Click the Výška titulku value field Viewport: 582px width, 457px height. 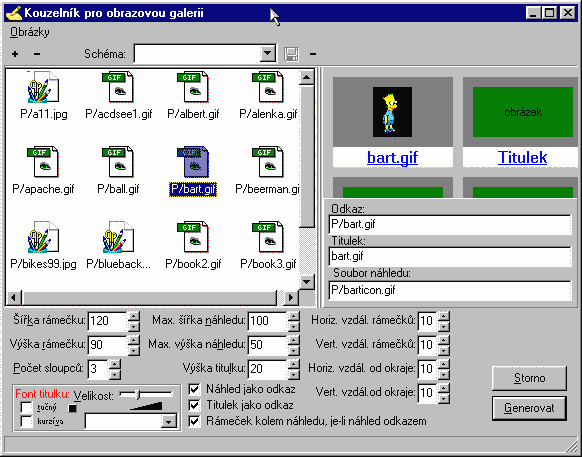coord(268,369)
